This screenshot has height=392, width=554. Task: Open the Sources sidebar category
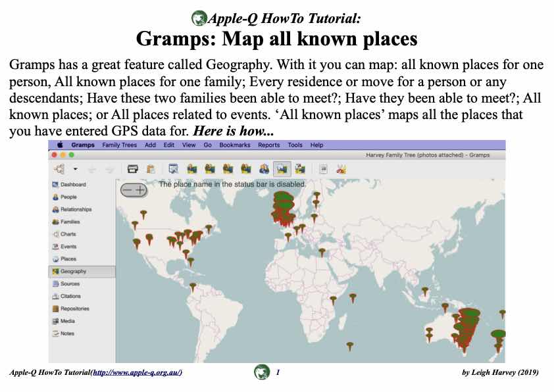click(x=66, y=283)
